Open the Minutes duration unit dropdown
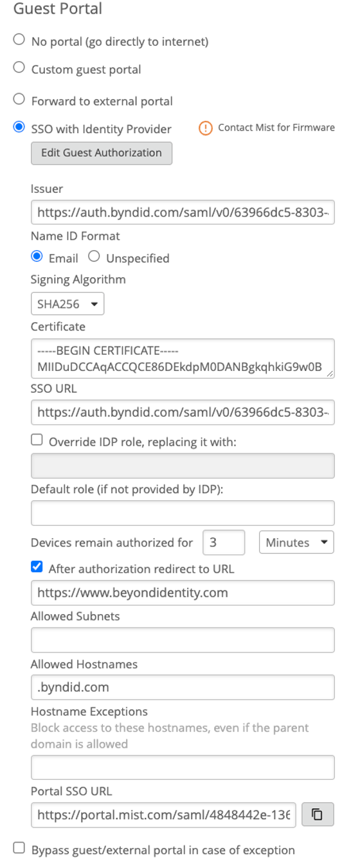Viewport: 351px width, 868px height. pos(296,542)
